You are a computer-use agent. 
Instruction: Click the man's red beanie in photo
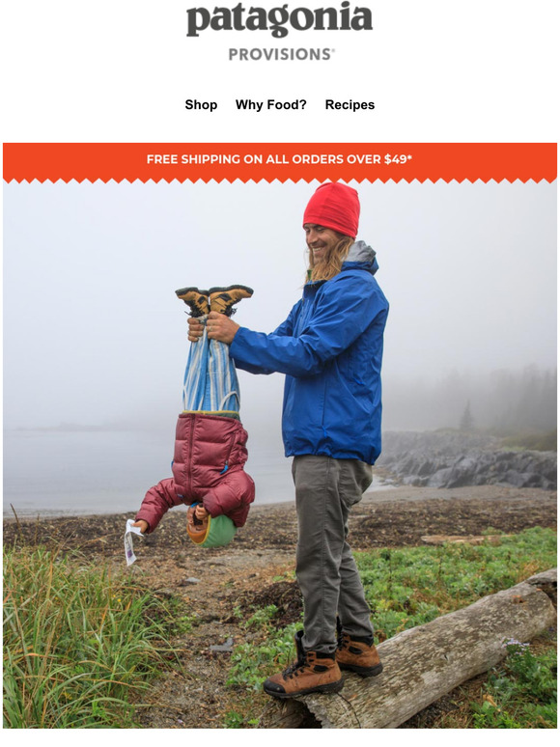[332, 208]
